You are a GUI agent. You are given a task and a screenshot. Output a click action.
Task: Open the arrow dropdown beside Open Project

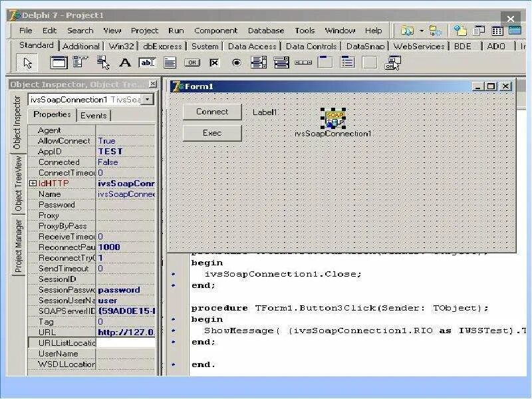click(x=422, y=31)
